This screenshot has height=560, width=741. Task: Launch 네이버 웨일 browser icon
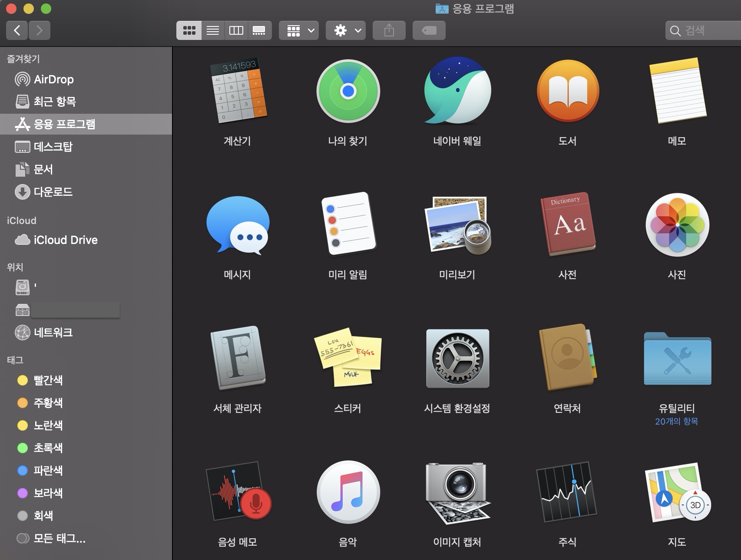point(457,91)
